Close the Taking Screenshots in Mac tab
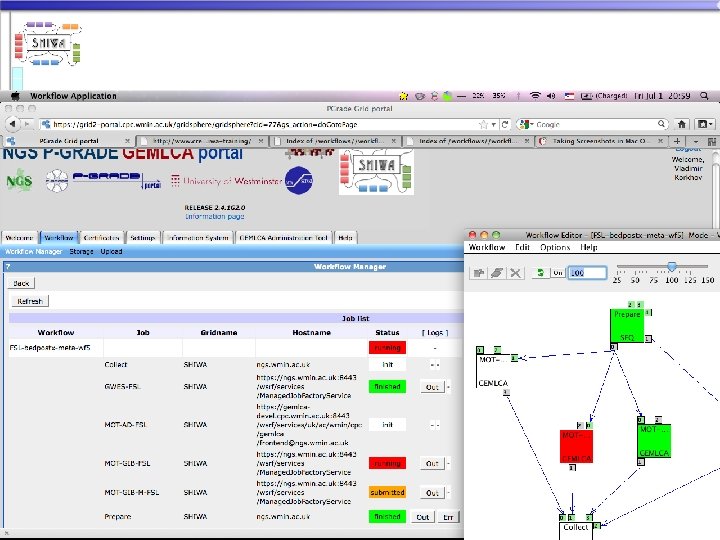Screen dimensions: 720x540 [x=660, y=141]
